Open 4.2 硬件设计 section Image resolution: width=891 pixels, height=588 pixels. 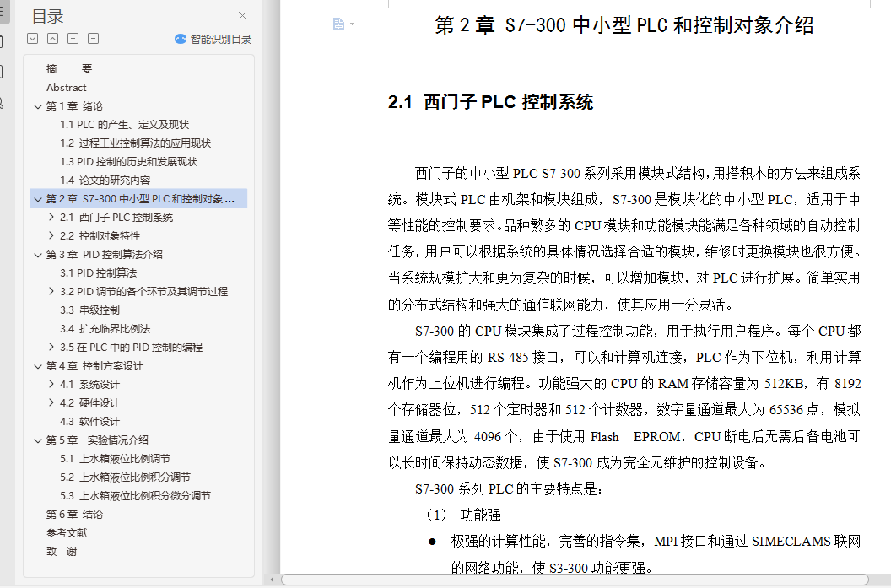coord(89,402)
